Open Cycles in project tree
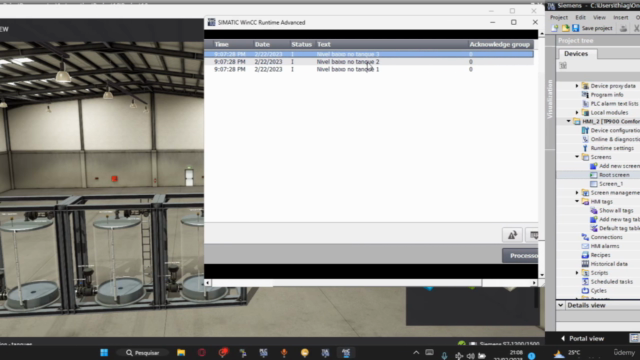640x360 pixels. 598,291
